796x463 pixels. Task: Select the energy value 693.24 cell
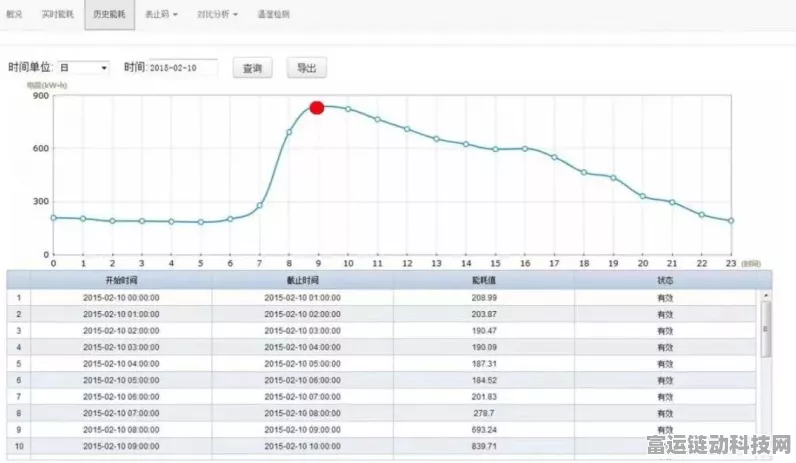click(x=484, y=429)
